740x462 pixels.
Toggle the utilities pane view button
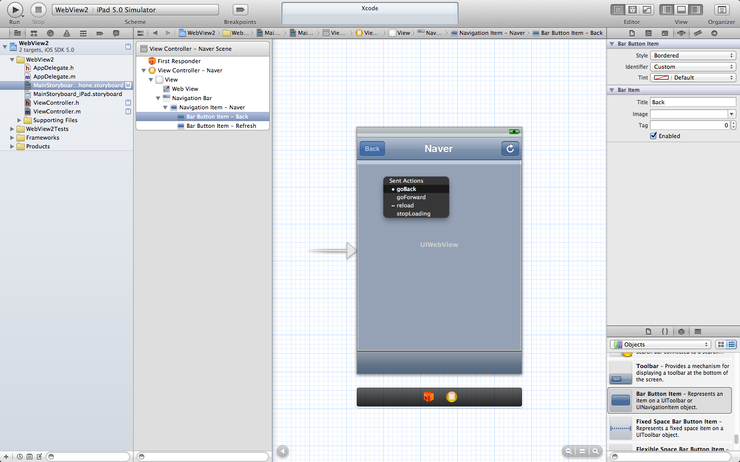coord(696,9)
